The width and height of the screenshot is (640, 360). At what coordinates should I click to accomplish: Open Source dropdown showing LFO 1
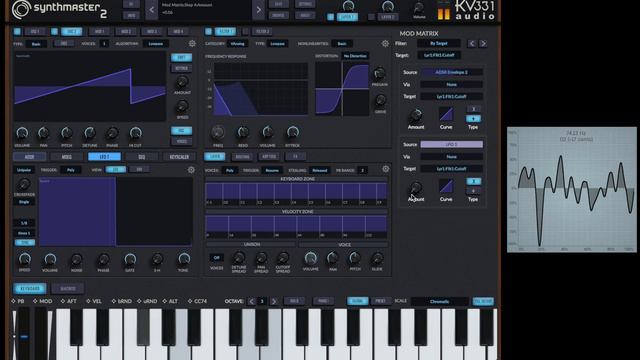(451, 144)
